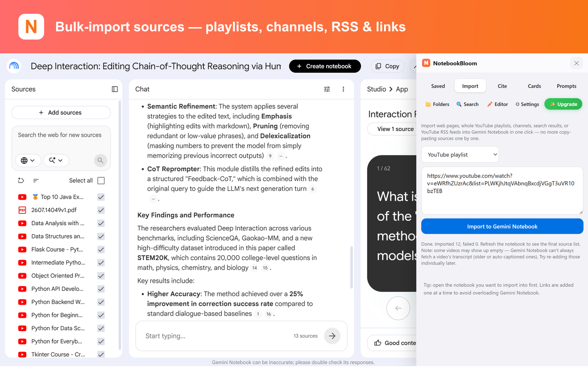
Task: Go to previous flashcard arrow
Action: [x=398, y=308]
